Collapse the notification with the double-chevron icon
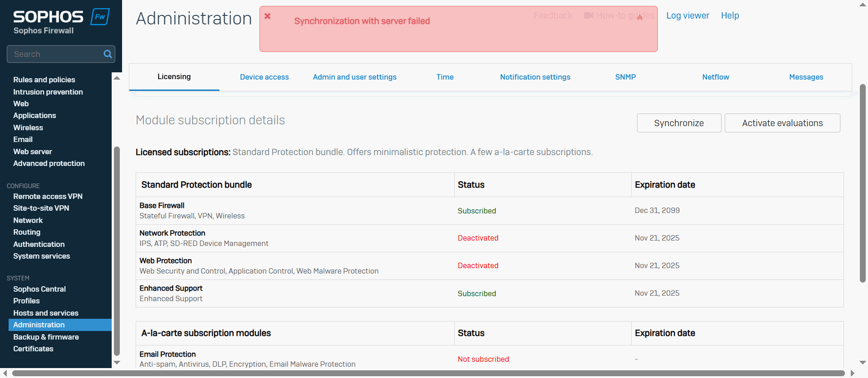 click(x=639, y=18)
